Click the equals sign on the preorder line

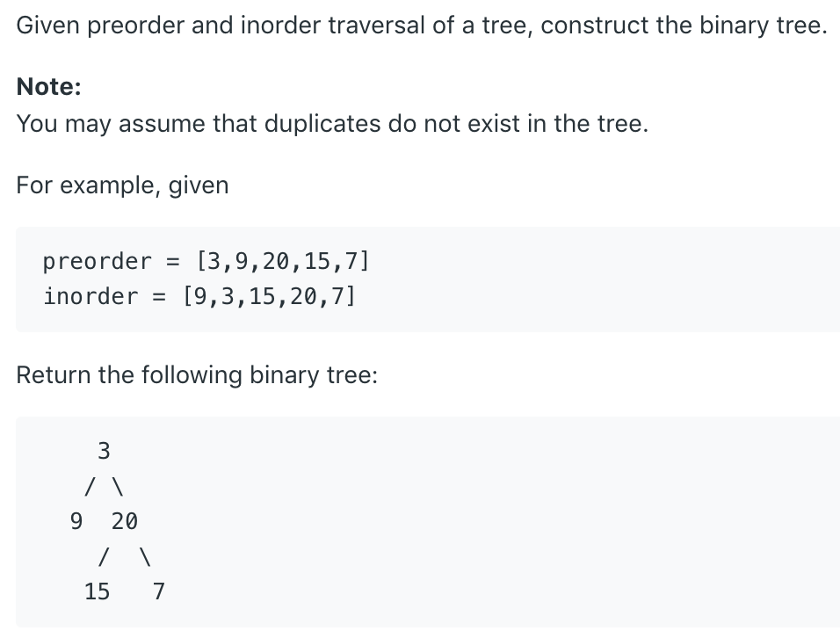click(173, 261)
